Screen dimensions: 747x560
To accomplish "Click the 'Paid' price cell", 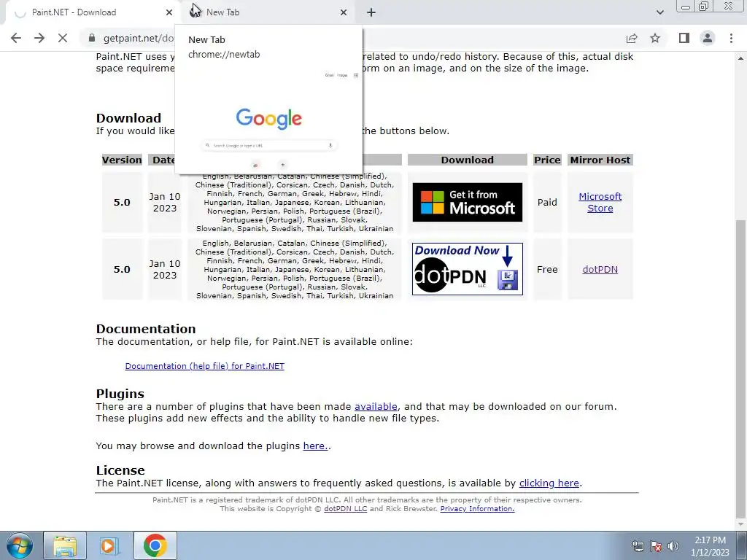I will click(547, 203).
